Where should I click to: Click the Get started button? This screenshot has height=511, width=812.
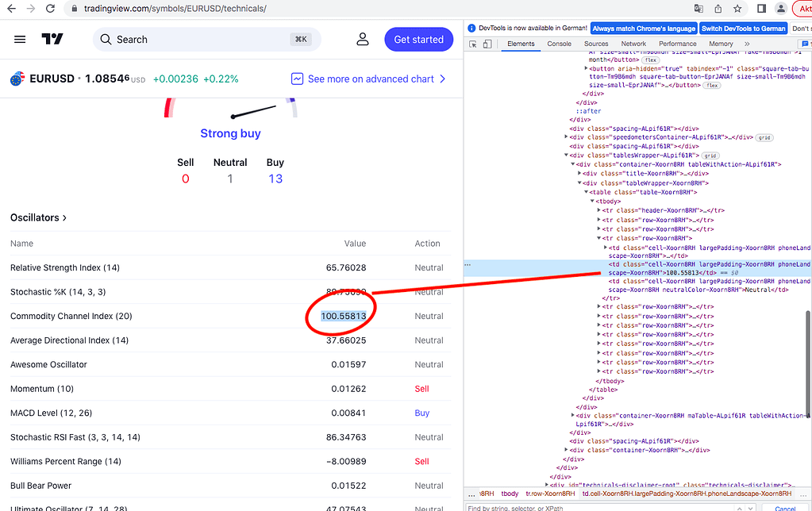click(x=418, y=39)
